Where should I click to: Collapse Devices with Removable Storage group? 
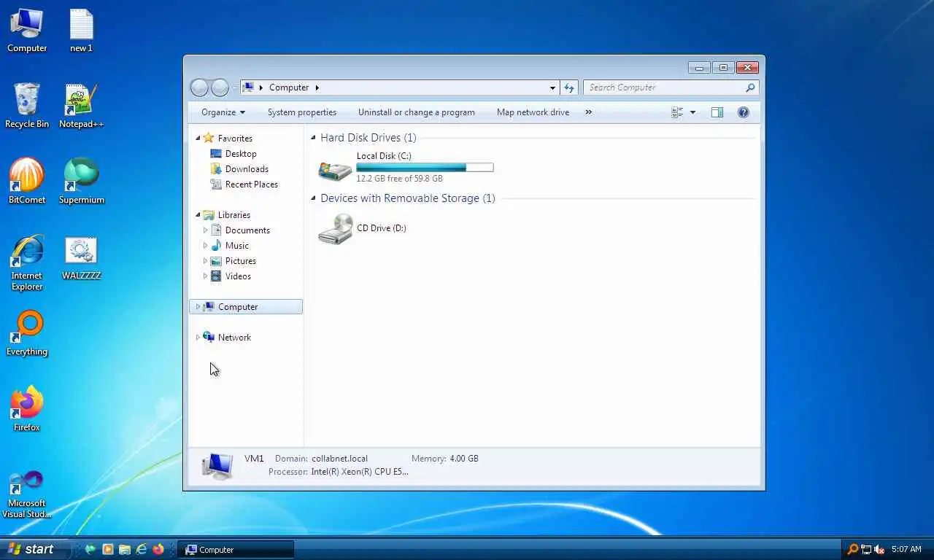coord(314,198)
